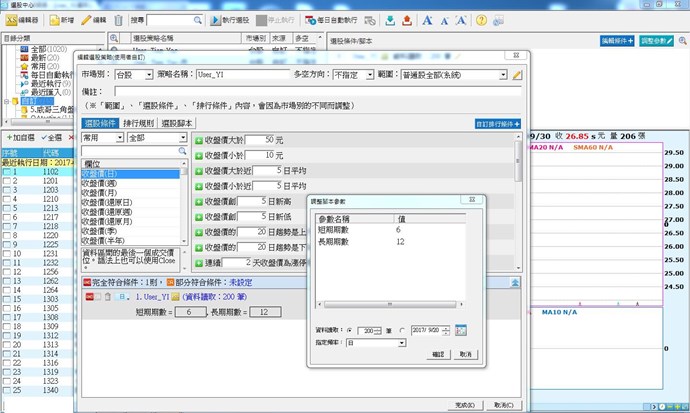Click the calendar date picker icon
The width and height of the screenshot is (690, 413).
click(461, 330)
